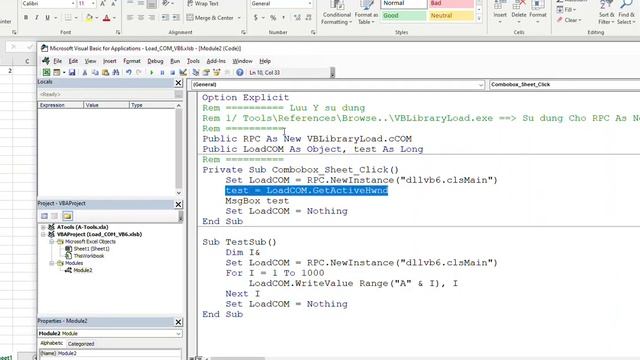Click the Increase Font Size icon
This screenshot has width=640, height=360.
pos(103,4)
